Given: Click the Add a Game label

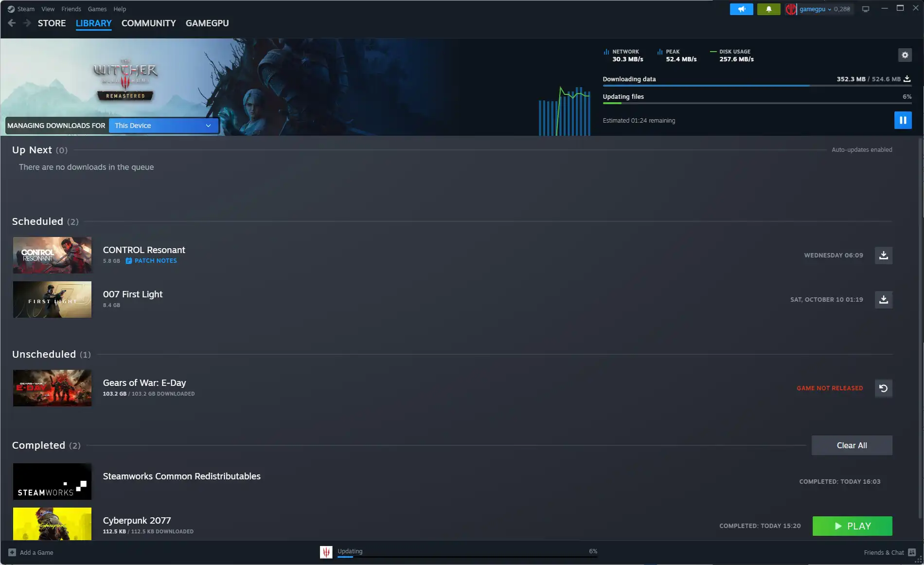Looking at the screenshot, I should point(36,552).
